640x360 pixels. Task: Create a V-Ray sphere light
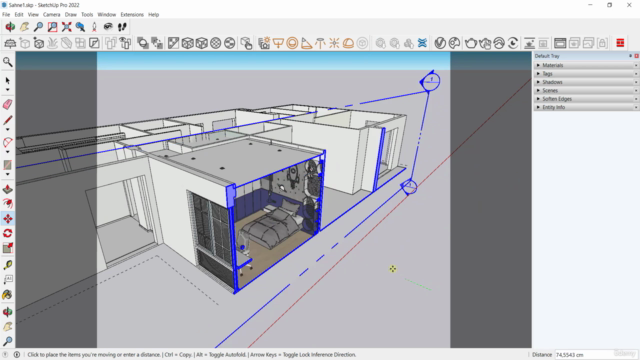pos(292,43)
